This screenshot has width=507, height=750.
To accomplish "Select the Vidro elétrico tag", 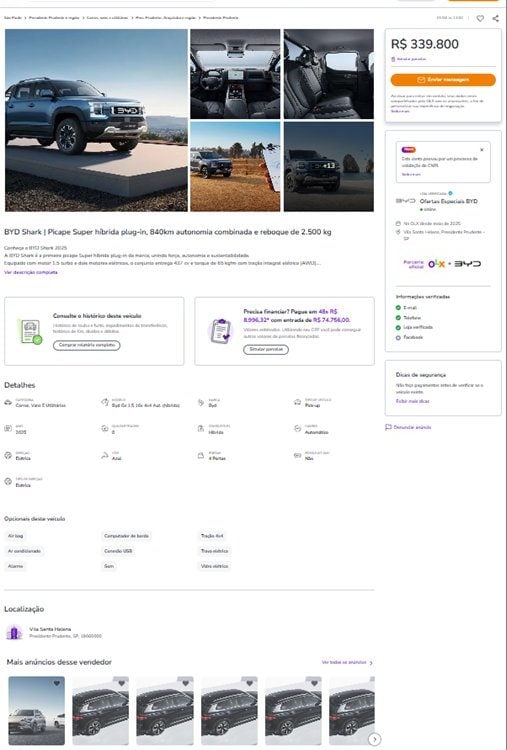I will click(x=214, y=566).
